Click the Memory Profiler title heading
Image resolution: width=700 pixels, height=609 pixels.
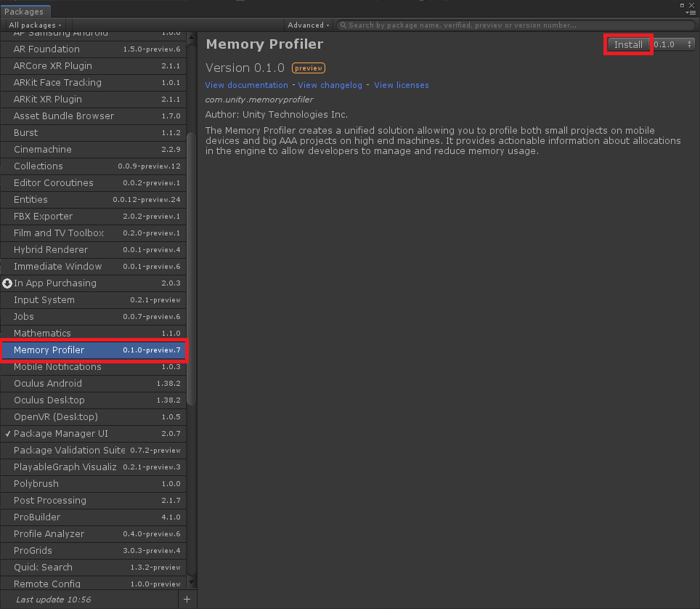click(264, 44)
